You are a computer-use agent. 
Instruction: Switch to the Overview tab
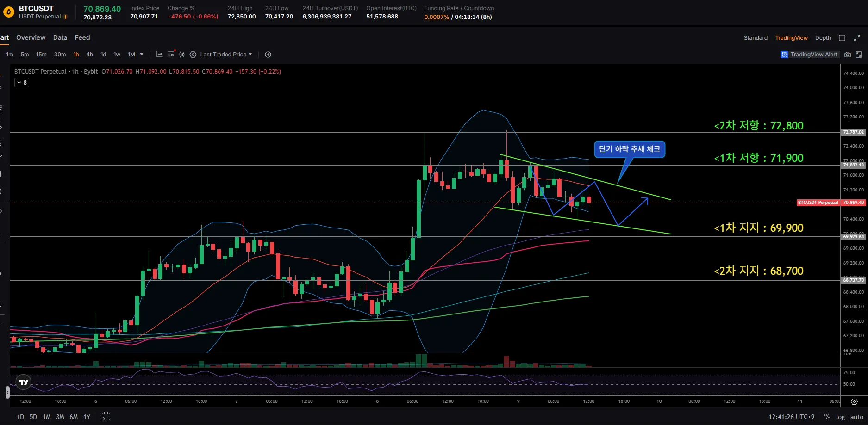pos(31,37)
